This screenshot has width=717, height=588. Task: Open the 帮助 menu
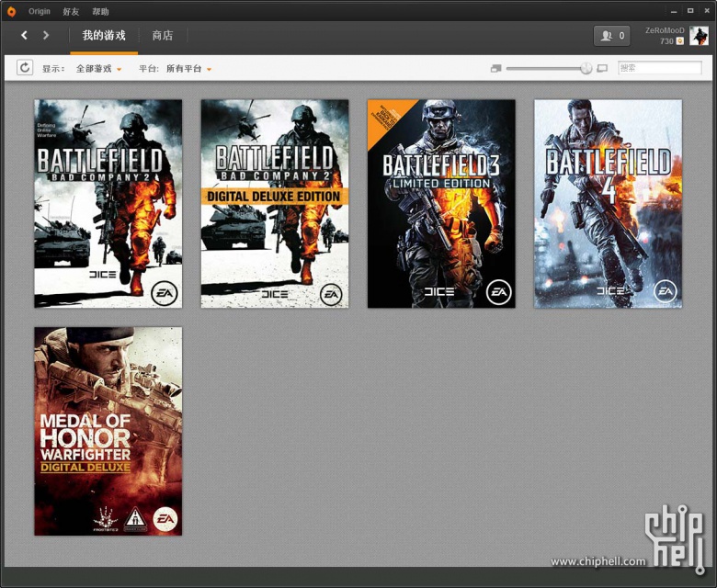(100, 11)
